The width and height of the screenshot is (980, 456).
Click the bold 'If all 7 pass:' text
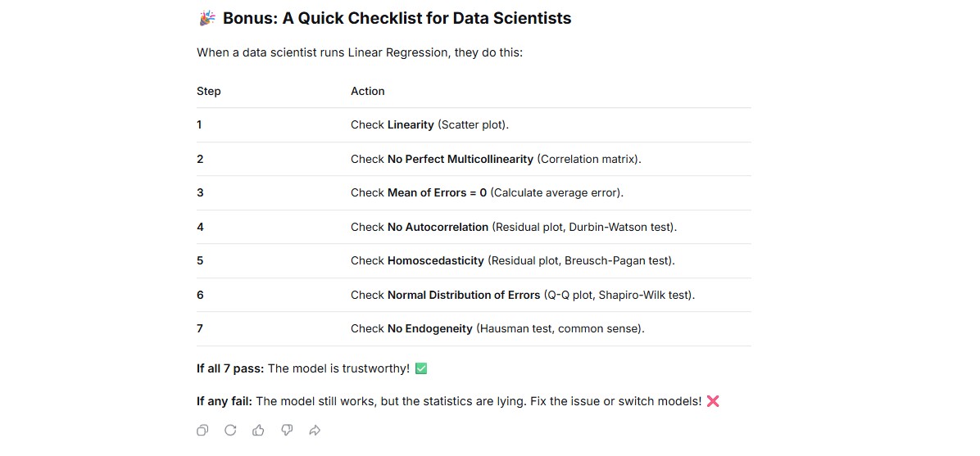point(230,368)
